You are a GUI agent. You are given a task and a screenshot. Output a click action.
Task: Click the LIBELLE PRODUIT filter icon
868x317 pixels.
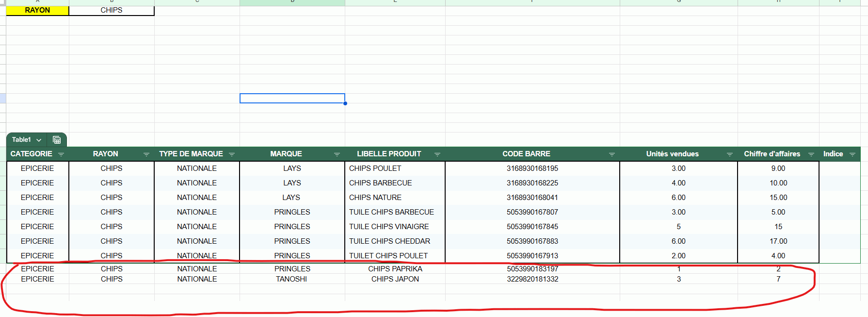(437, 154)
